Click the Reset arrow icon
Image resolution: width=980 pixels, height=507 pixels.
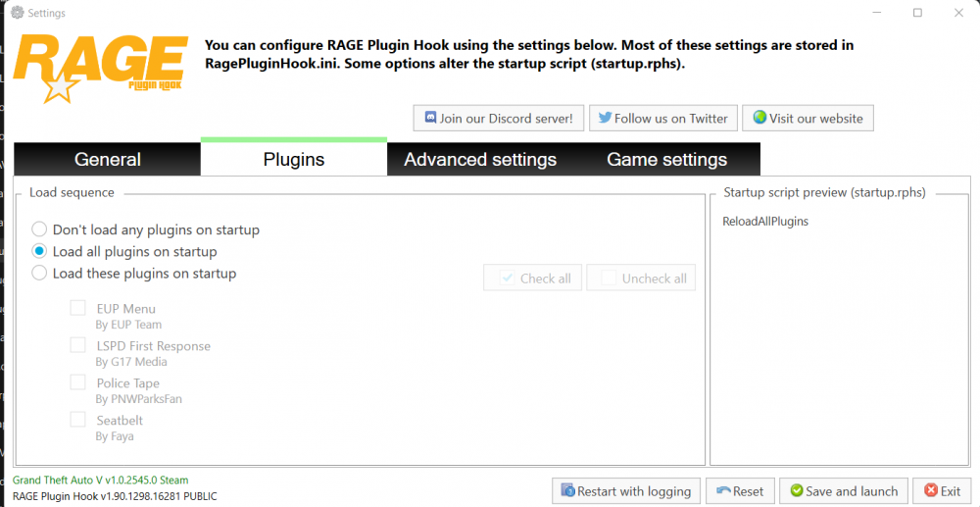pos(723,491)
